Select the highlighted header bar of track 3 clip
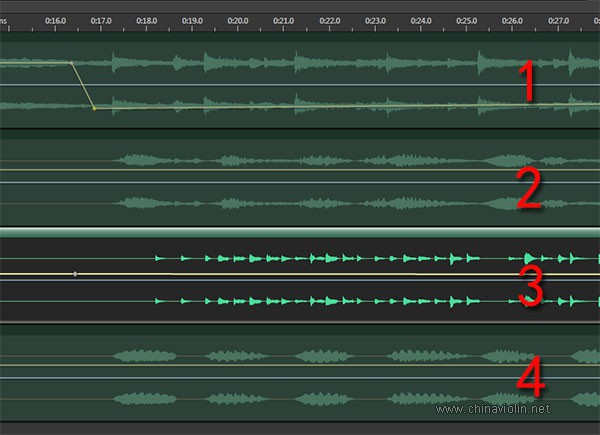The width and height of the screenshot is (600, 435). [300, 232]
